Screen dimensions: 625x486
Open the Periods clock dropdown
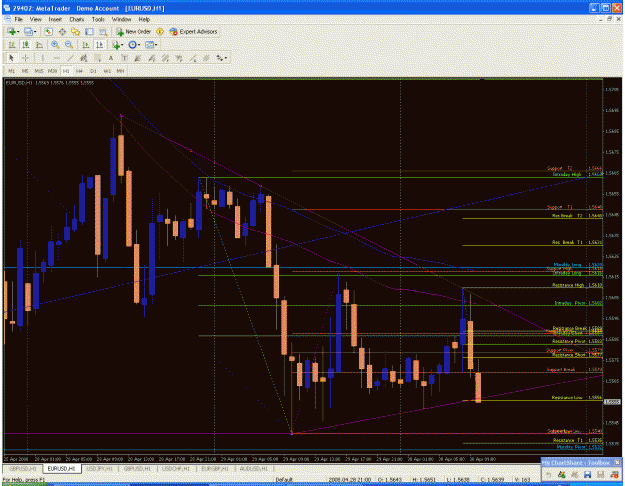point(134,45)
